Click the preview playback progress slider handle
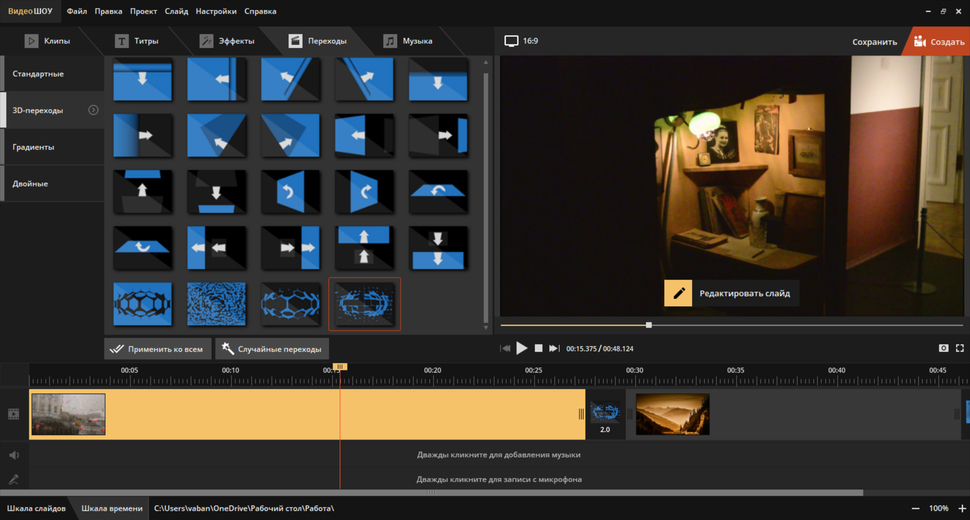 [x=648, y=325]
